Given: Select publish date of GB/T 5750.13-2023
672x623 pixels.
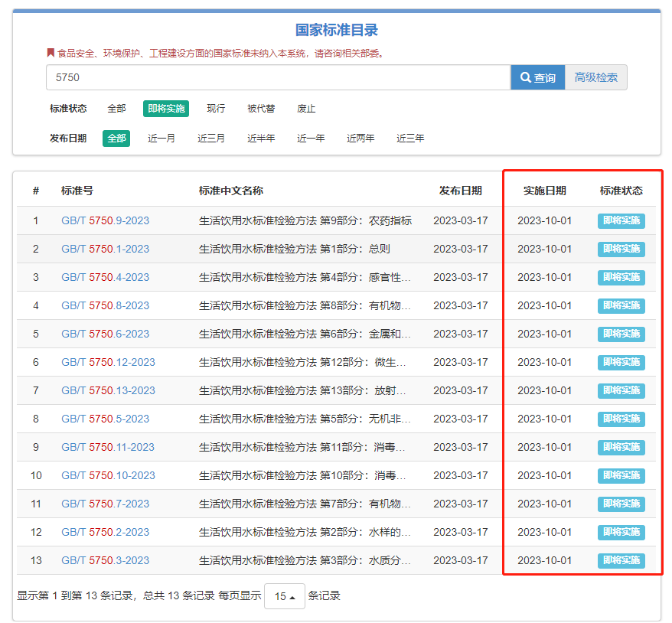Looking at the screenshot, I should coord(461,390).
